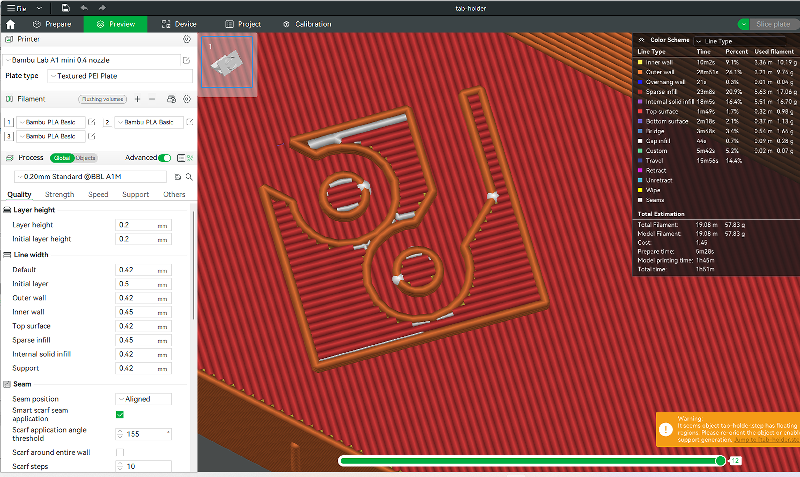The height and width of the screenshot is (477, 800).
Task: Click the Flushing volumes button
Action: pos(103,99)
